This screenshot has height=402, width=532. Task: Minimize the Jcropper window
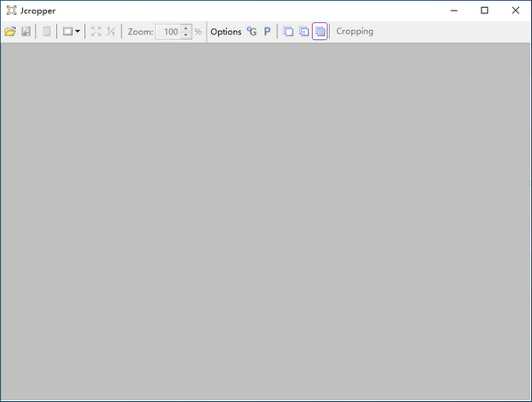point(454,11)
